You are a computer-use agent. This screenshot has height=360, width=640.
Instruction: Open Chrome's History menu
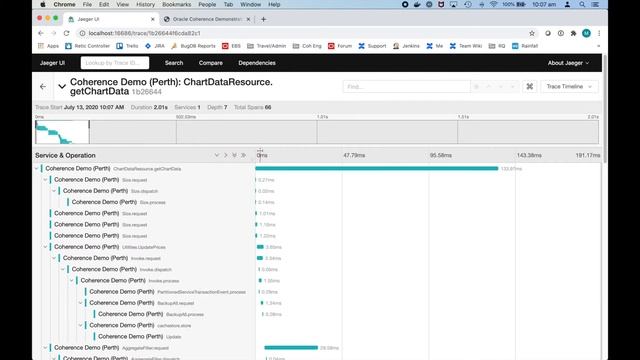click(145, 4)
